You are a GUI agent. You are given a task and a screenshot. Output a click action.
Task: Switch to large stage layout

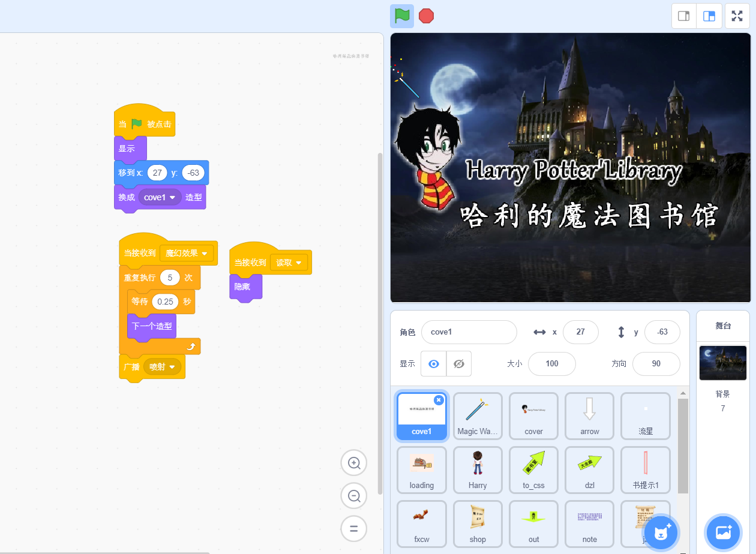[x=709, y=16]
